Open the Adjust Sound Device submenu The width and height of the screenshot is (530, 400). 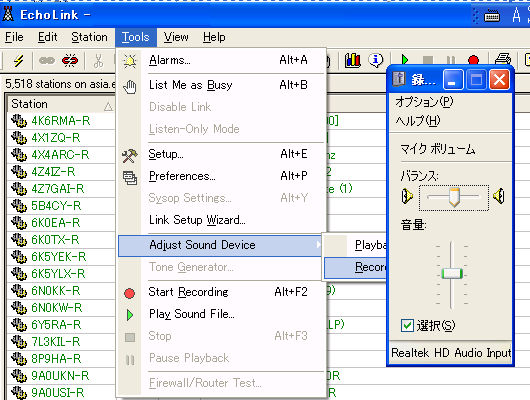pyautogui.click(x=220, y=245)
